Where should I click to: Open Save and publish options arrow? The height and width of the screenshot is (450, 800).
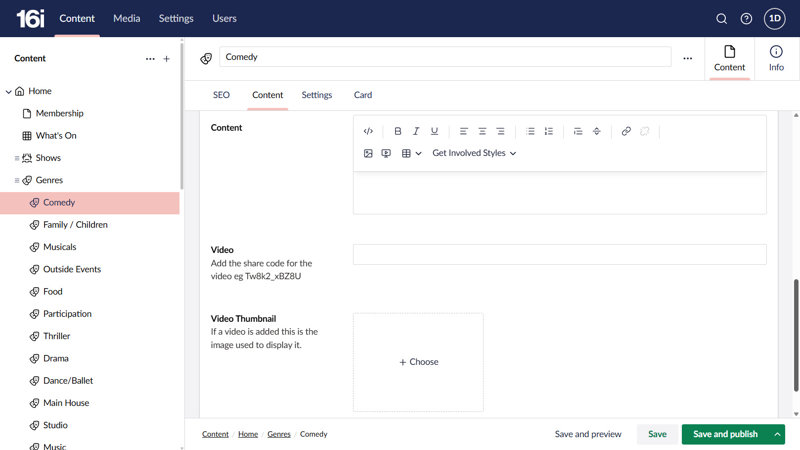777,434
